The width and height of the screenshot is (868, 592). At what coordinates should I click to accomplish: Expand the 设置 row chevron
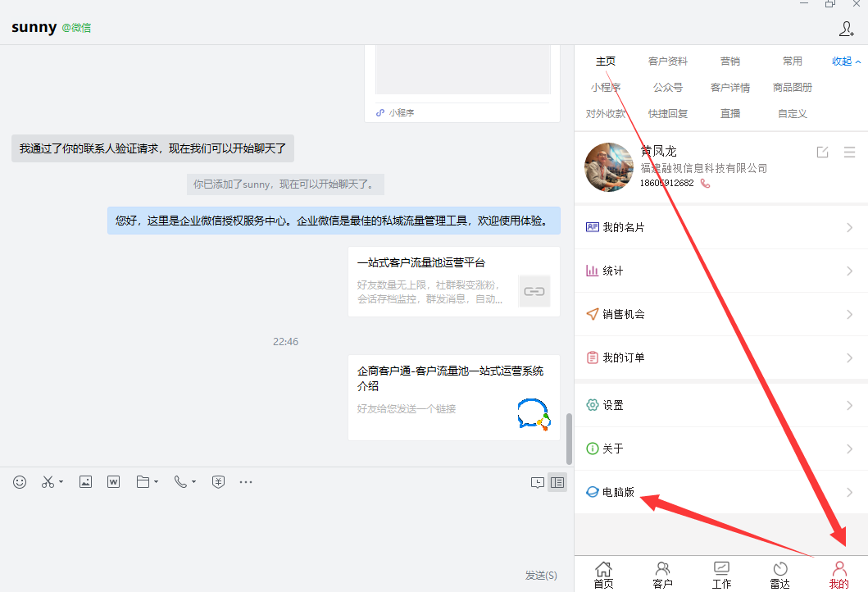pos(849,405)
